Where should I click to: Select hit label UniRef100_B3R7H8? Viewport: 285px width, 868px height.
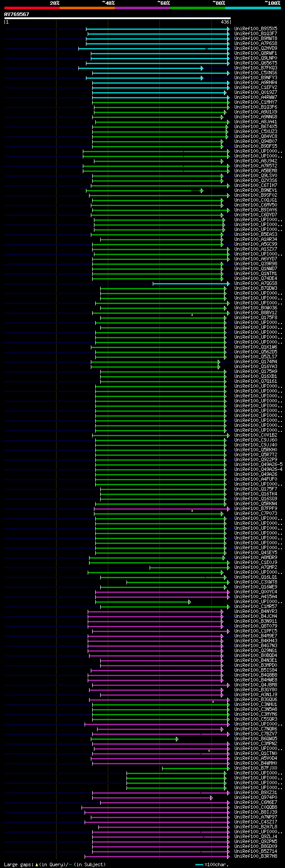coord(256,856)
